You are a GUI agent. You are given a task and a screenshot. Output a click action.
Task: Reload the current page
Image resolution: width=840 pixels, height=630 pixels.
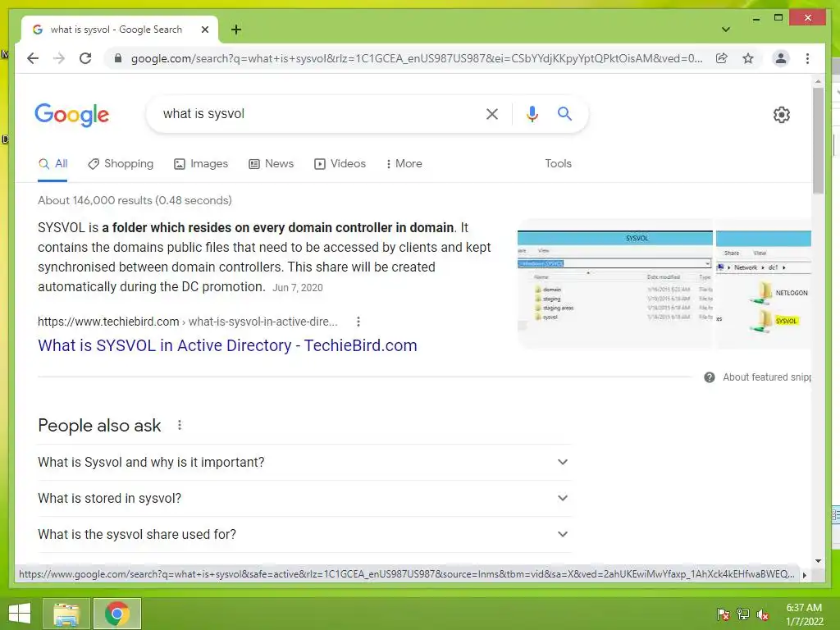(85, 58)
